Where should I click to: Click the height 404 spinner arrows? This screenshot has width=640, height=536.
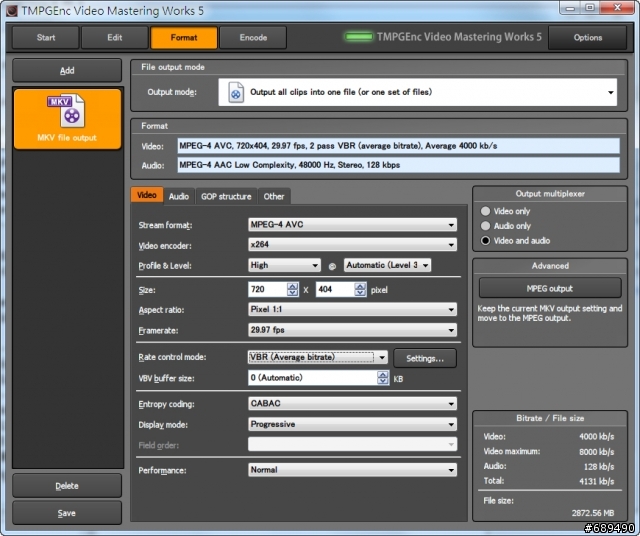(361, 289)
